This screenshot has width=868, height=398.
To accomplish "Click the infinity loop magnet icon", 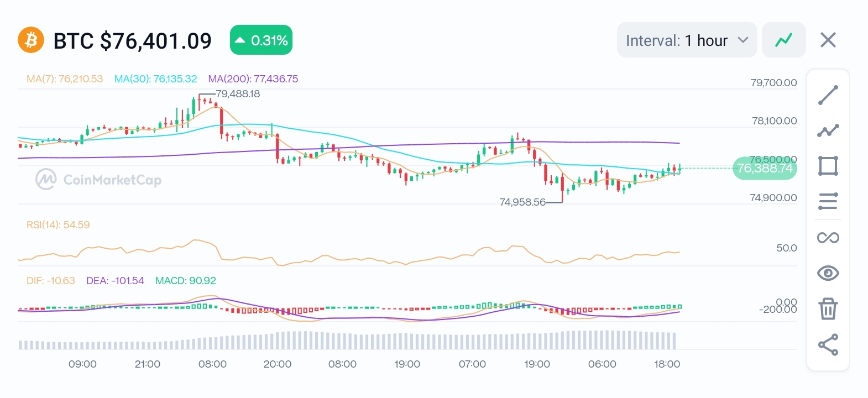I will click(x=828, y=238).
